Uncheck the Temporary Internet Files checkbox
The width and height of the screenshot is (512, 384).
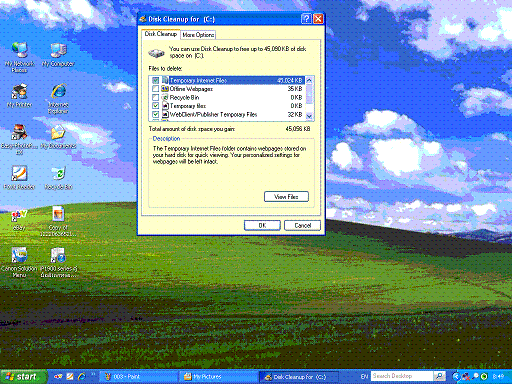pos(155,80)
